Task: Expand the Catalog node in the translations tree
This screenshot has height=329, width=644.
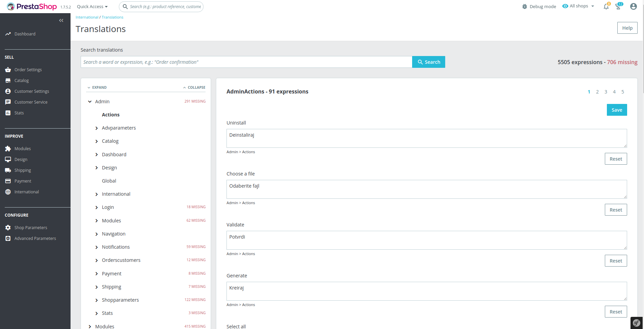Action: pyautogui.click(x=97, y=141)
